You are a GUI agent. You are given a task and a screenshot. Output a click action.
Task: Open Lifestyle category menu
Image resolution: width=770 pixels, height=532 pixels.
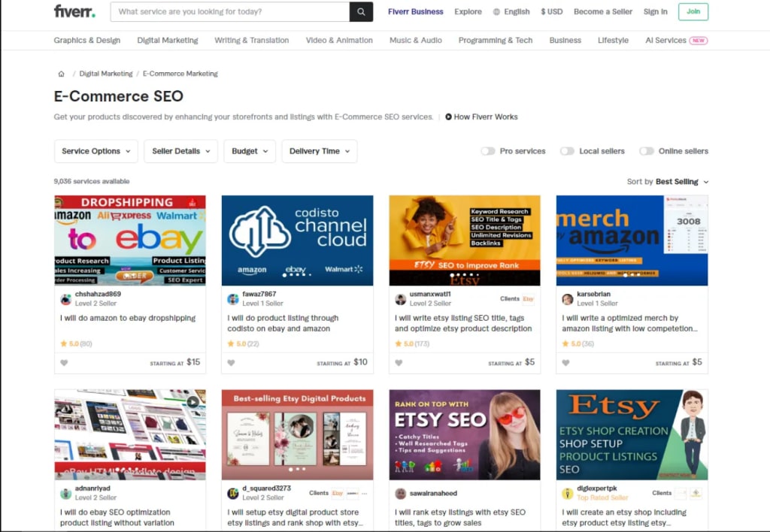coord(613,41)
